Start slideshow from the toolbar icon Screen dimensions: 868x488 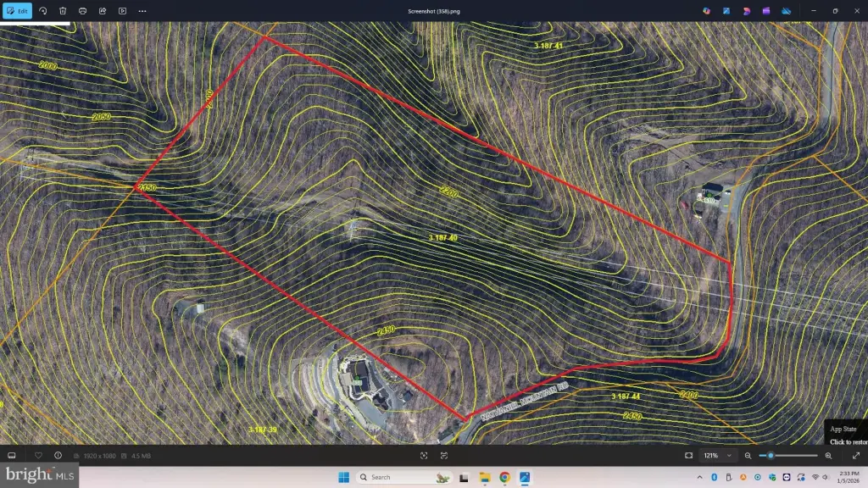pos(122,11)
